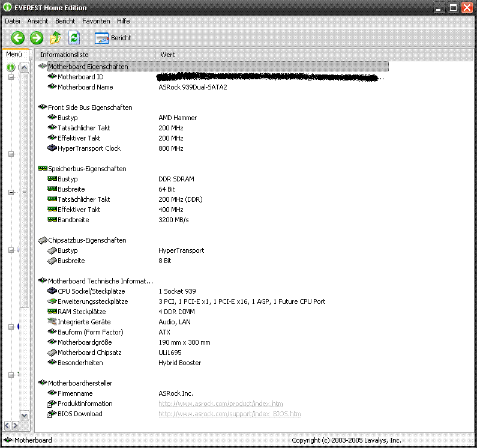Click the Motherboard Technische Informationen icon
This screenshot has width=477, height=448.
[x=42, y=280]
